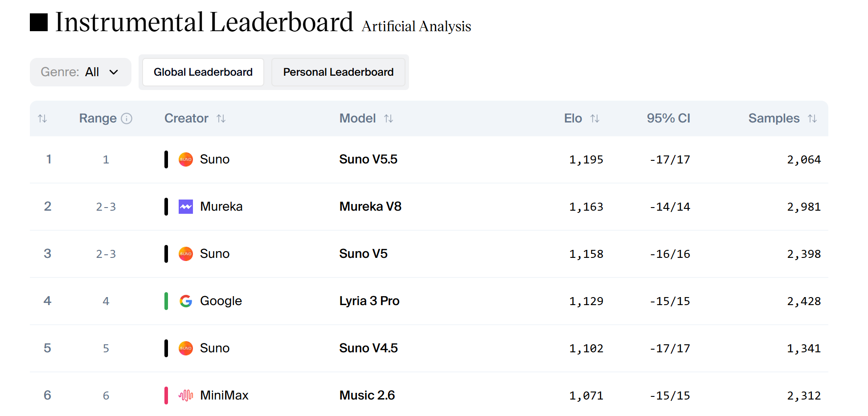Sort by Creator column arrows
The image size is (868, 416).
[221, 118]
